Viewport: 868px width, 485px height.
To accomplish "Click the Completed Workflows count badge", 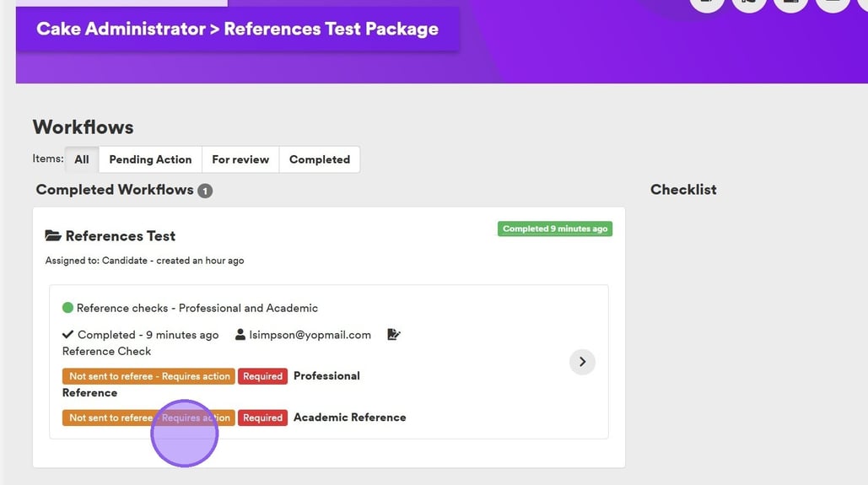I will [x=205, y=191].
